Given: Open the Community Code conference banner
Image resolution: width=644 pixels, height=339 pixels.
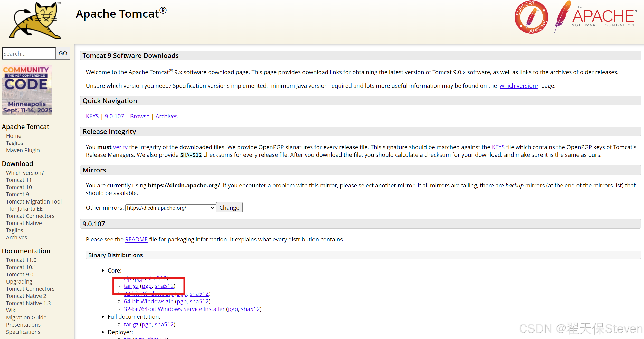Looking at the screenshot, I should [x=27, y=90].
